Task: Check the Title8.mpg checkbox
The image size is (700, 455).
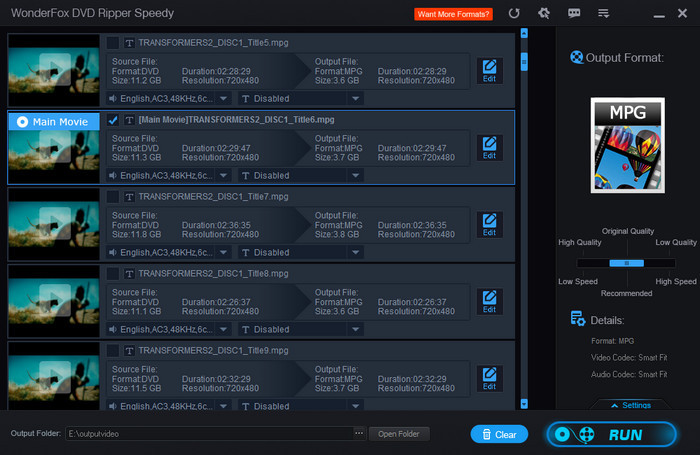Action: click(x=113, y=273)
